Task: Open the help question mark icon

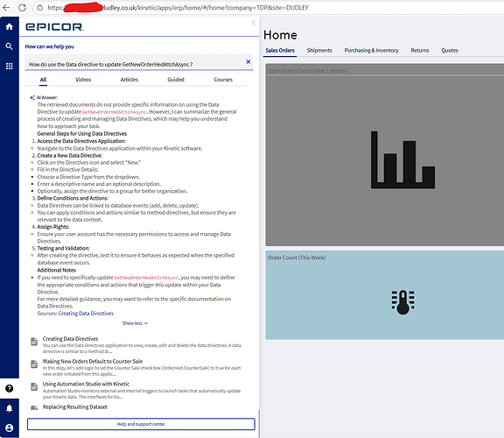Action: (10, 388)
